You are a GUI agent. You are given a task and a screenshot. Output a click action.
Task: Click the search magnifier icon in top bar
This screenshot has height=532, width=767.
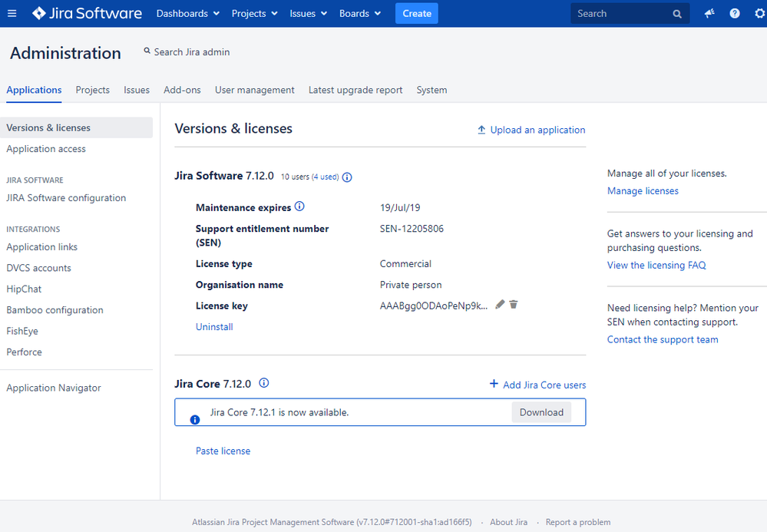coord(677,14)
